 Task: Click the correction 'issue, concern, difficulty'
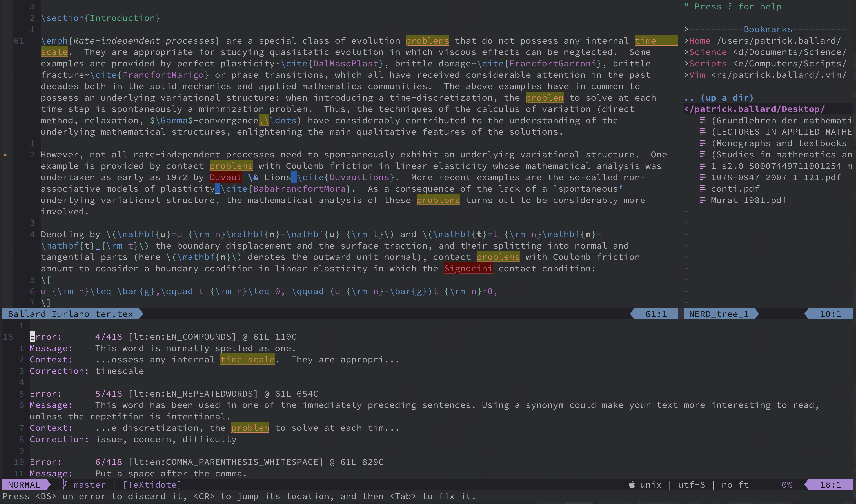165,439
